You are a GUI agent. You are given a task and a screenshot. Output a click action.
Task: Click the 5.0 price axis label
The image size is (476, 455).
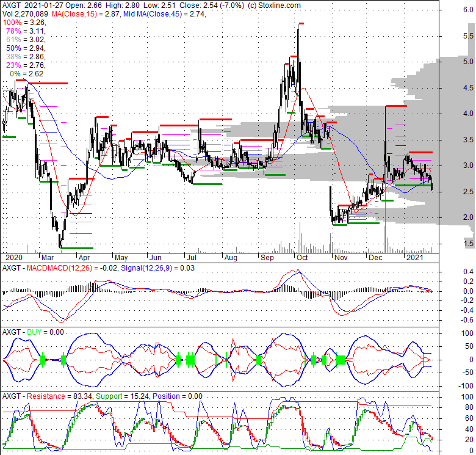tap(468, 62)
